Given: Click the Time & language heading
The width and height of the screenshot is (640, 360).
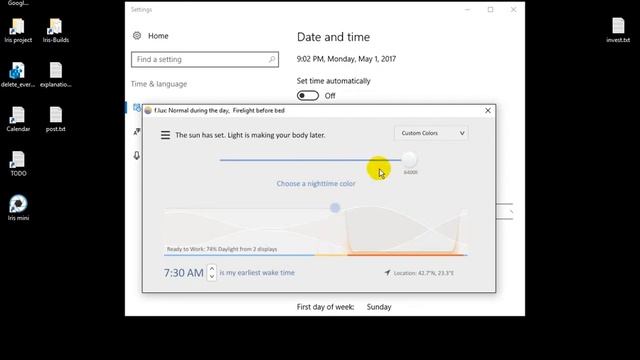Looking at the screenshot, I should (x=159, y=84).
